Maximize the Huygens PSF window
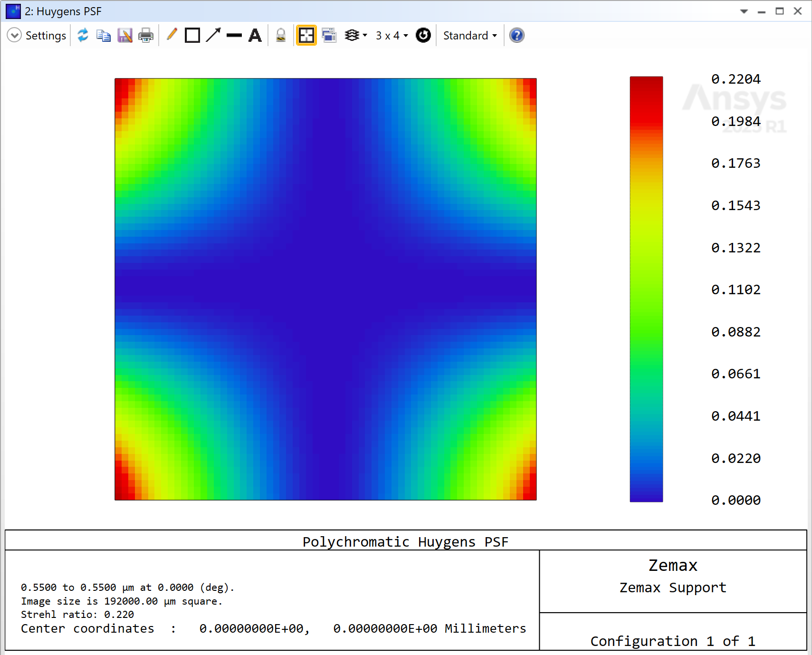This screenshot has height=655, width=812. 780,11
